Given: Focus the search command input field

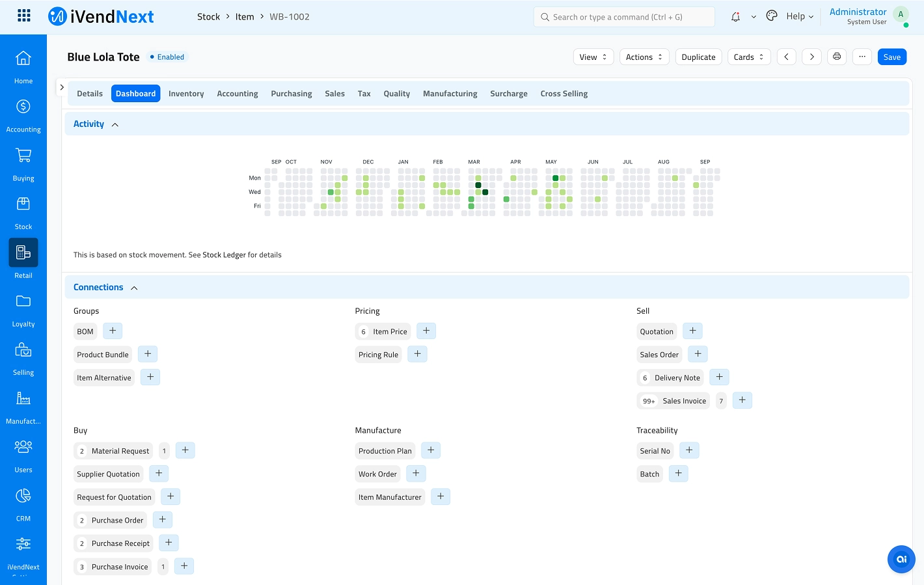Looking at the screenshot, I should pyautogui.click(x=625, y=17).
